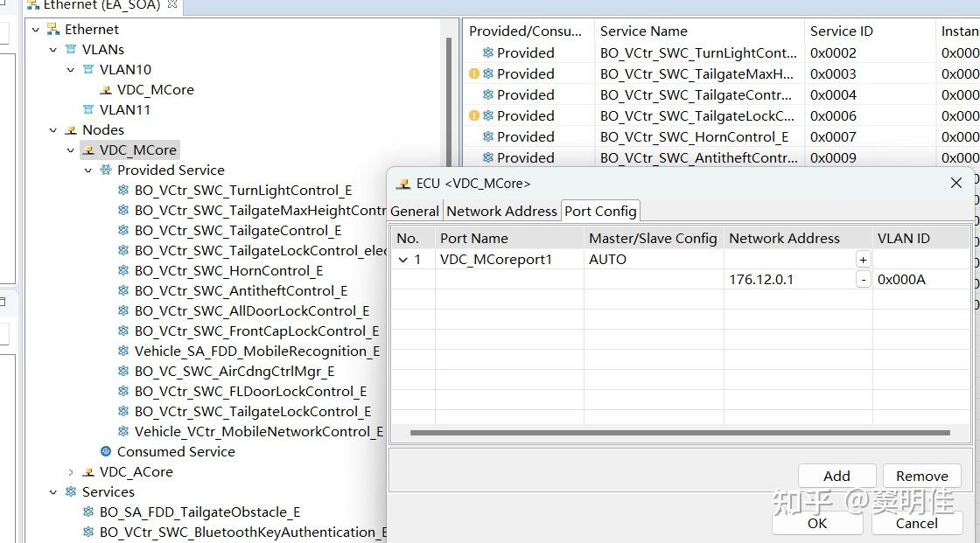Click the Provided icon on the BO_VCtr_SWC_AntitheftContr row
980x543 pixels.
point(490,157)
